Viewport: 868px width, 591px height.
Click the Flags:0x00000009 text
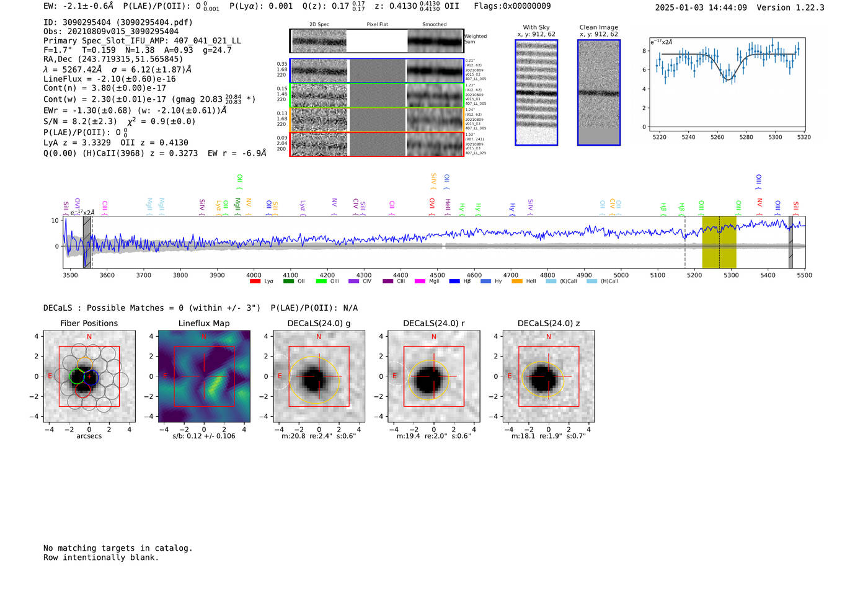coord(511,6)
